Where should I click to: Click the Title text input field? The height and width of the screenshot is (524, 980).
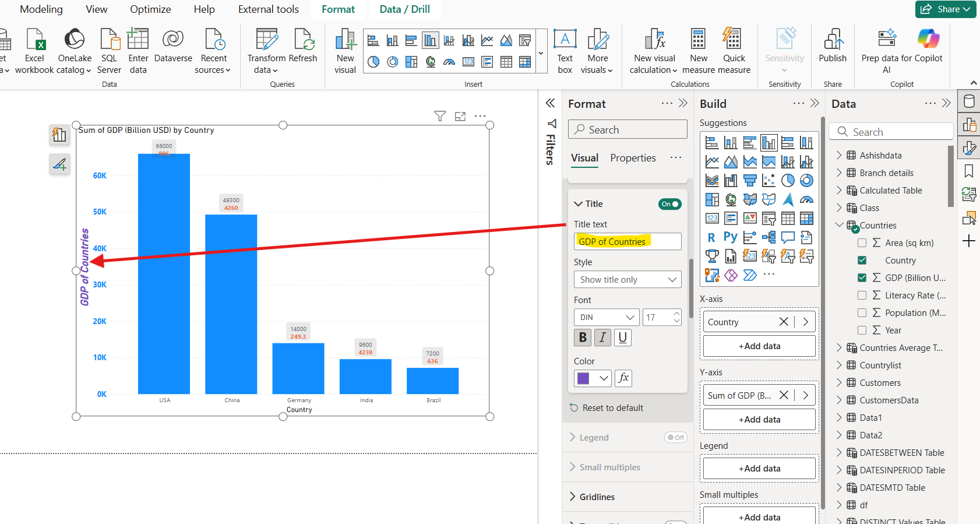[627, 241]
